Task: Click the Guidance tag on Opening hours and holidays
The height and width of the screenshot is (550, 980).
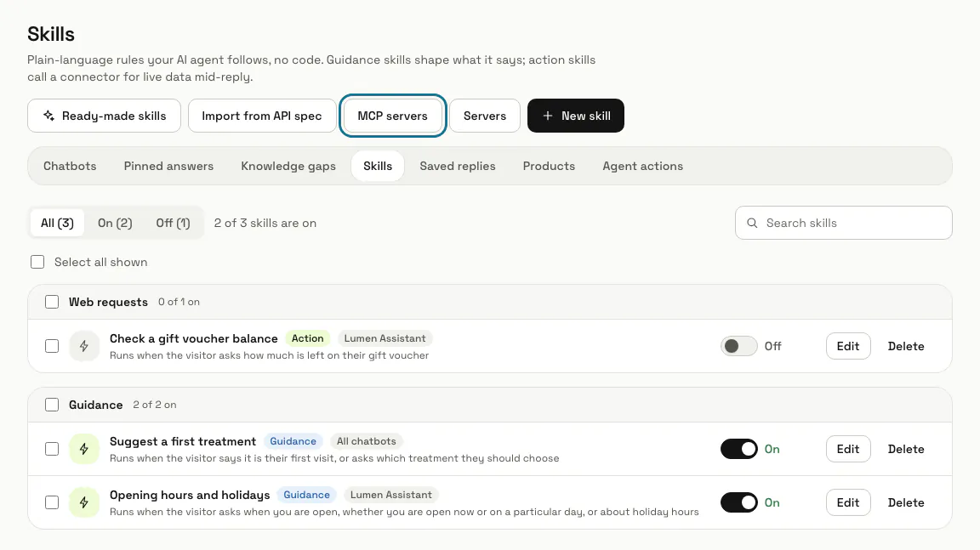Action: pos(306,495)
